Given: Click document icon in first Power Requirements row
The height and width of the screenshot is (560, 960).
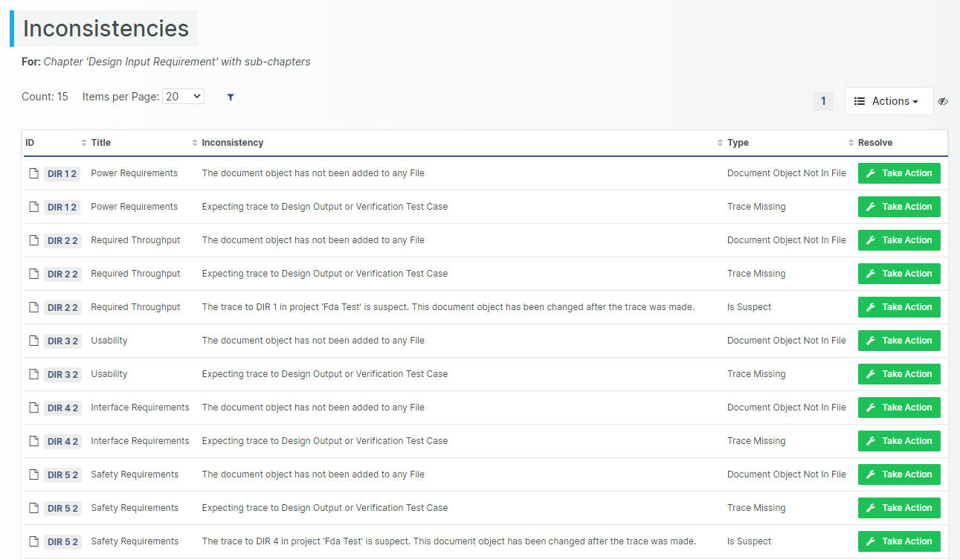Looking at the screenshot, I should (33, 173).
